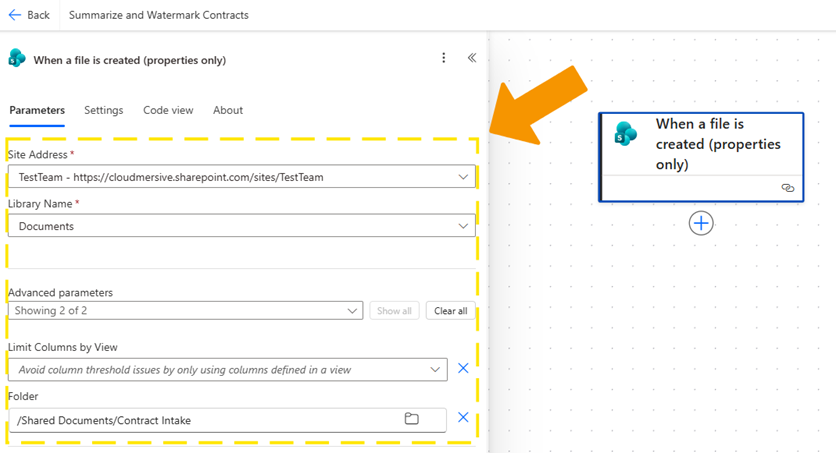Click the Site Address label
Screen dimensions: 836x453
[x=38, y=155]
